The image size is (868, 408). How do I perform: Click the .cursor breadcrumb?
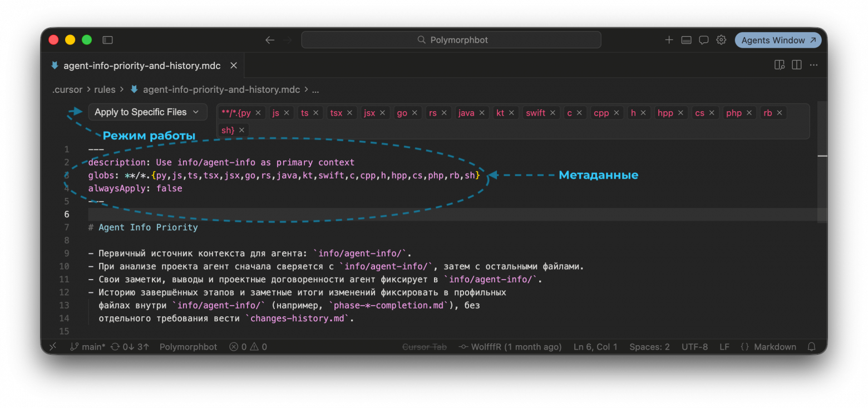[67, 89]
